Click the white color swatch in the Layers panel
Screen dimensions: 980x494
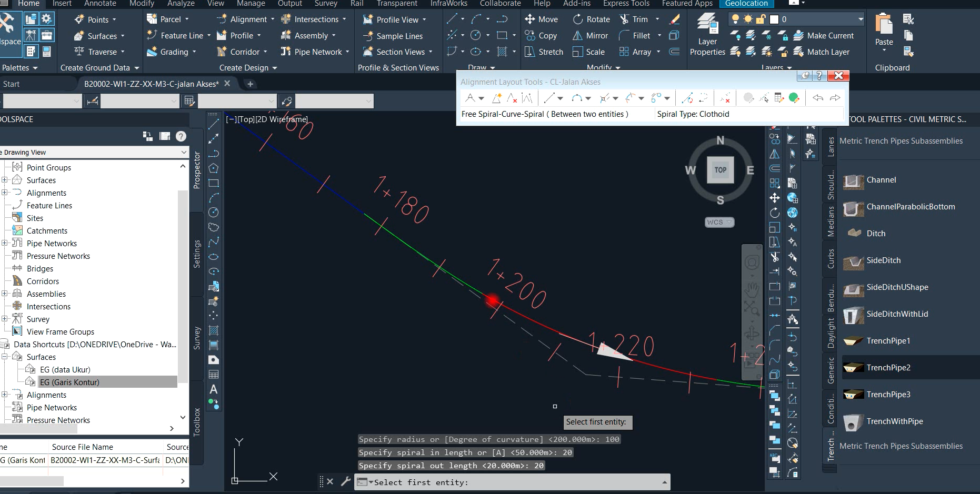click(774, 19)
